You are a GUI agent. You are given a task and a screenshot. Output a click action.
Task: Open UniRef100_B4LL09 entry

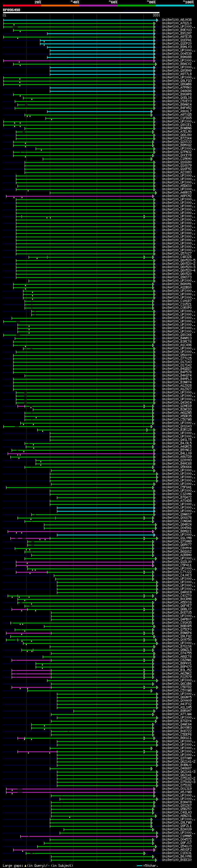(177, 453)
